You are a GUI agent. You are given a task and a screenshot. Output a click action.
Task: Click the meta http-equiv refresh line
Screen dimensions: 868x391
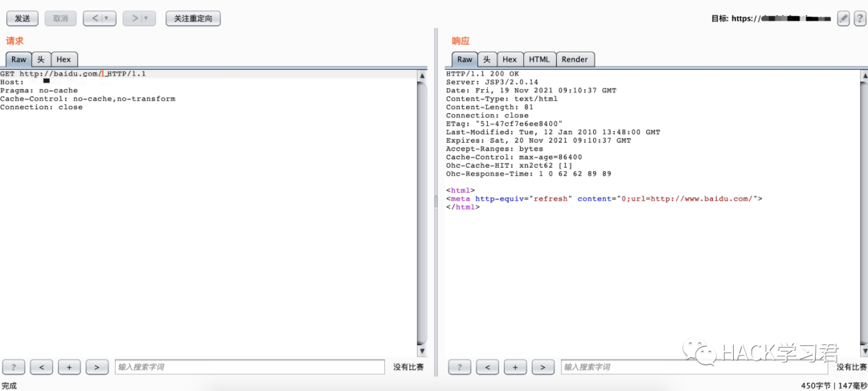(x=604, y=198)
